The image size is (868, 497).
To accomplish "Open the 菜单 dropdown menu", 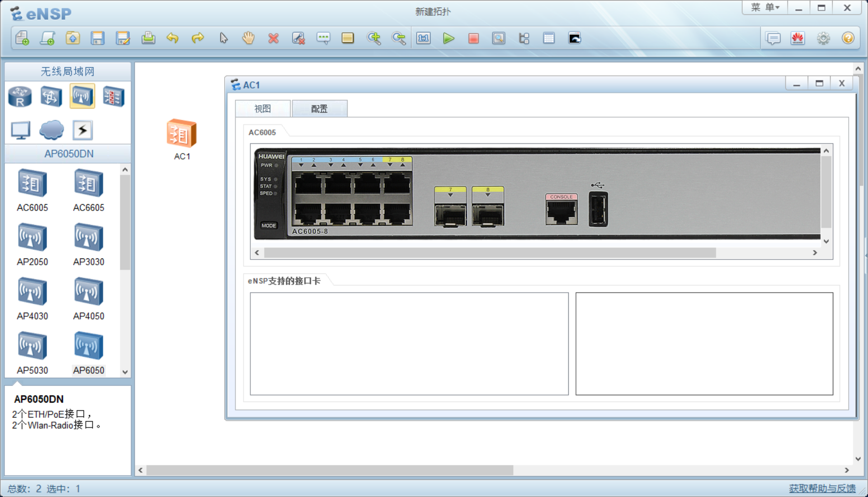I will (765, 7).
